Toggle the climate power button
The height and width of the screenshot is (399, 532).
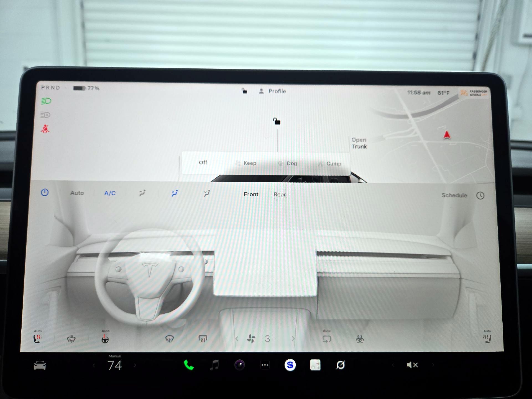click(45, 192)
